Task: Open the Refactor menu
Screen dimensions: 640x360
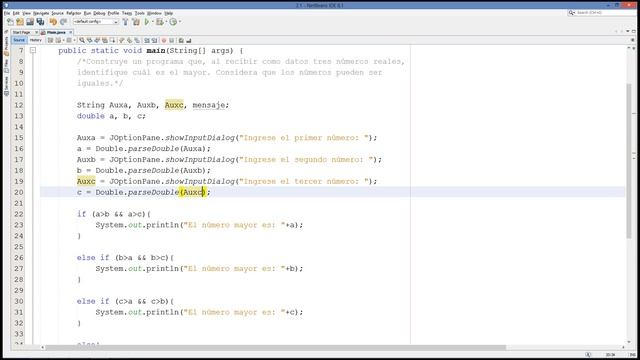Action: click(73, 13)
